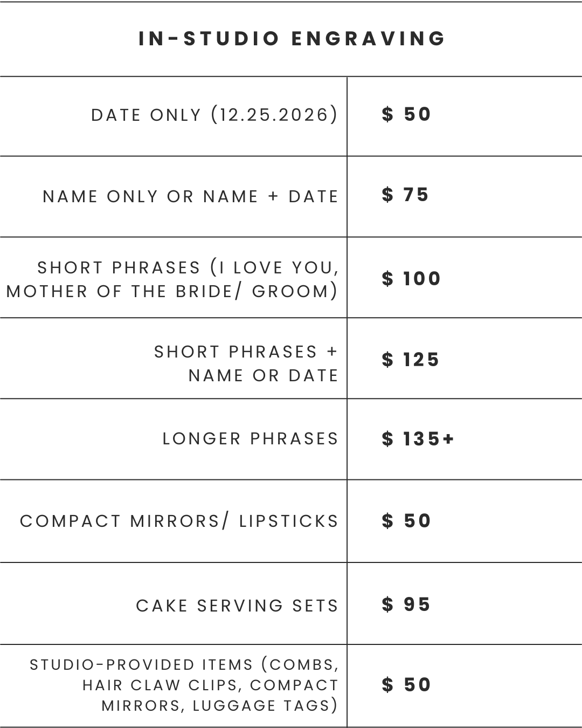Select the Cake Serving Sets label
Screen dimensions: 582x728
pos(237,606)
